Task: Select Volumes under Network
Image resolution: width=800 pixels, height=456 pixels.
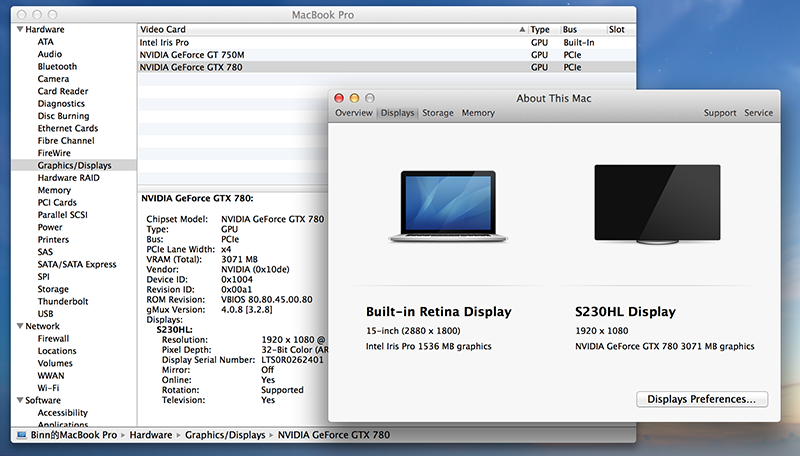Action: 55,363
